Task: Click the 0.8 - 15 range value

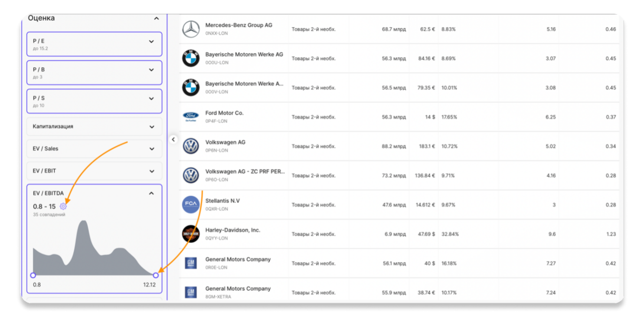Action: (x=44, y=207)
